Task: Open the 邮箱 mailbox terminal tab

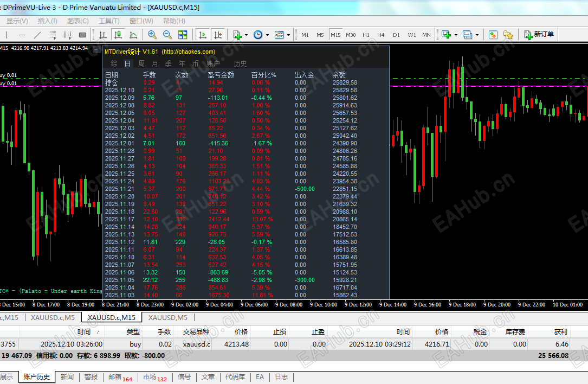Action: (120, 377)
